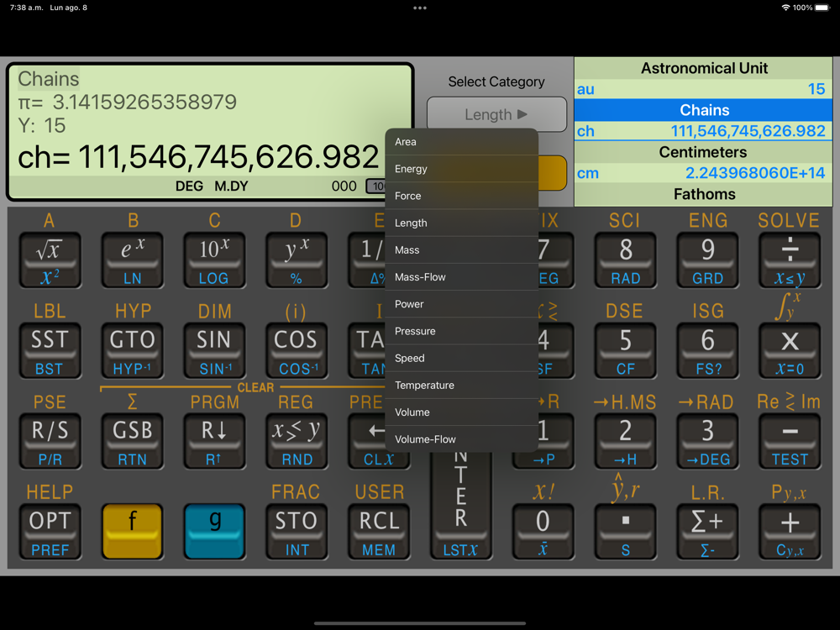Tap the 10^x LOG key
The width and height of the screenshot is (840, 630).
point(214,260)
